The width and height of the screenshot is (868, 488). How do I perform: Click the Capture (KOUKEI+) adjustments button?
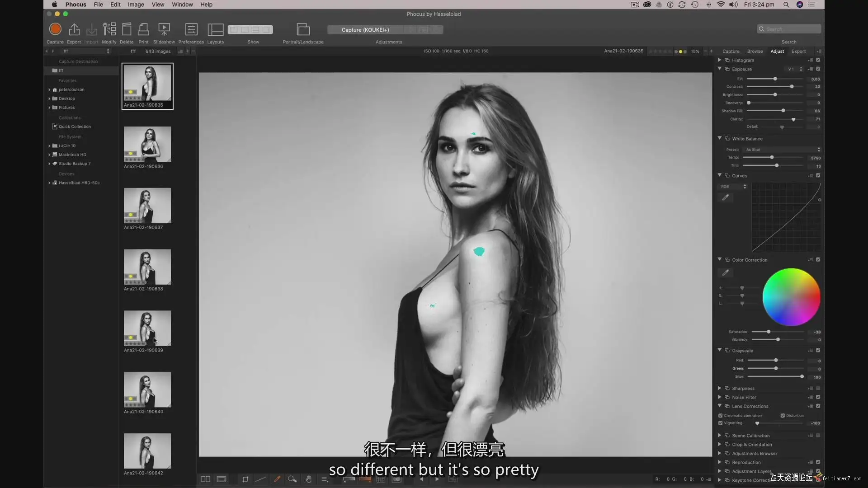click(x=365, y=30)
